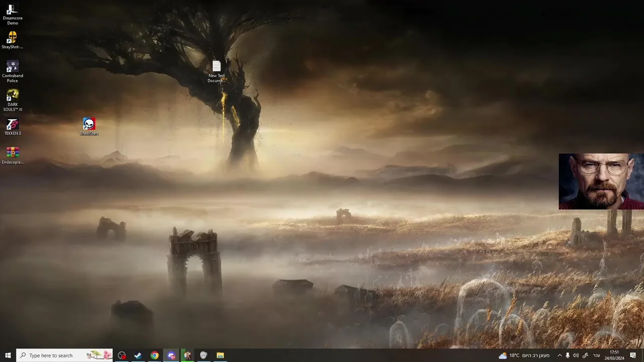Select the TEKKEN 8 desktop shortcut
Image resolution: width=644 pixels, height=362 pixels.
tap(13, 127)
